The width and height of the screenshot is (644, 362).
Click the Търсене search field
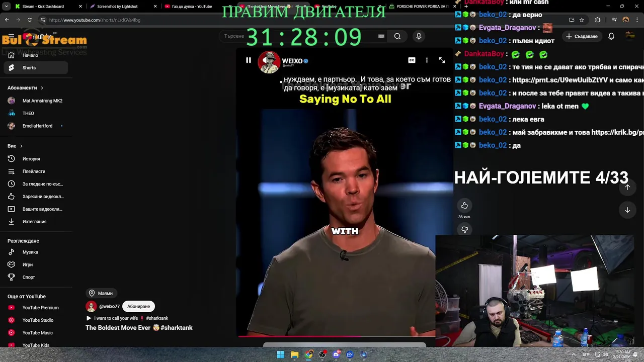click(x=302, y=36)
